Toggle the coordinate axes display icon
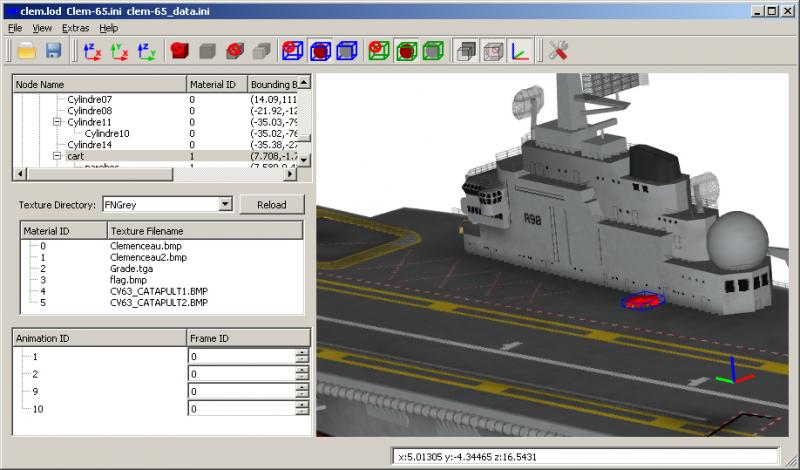800x470 pixels. 520,51
